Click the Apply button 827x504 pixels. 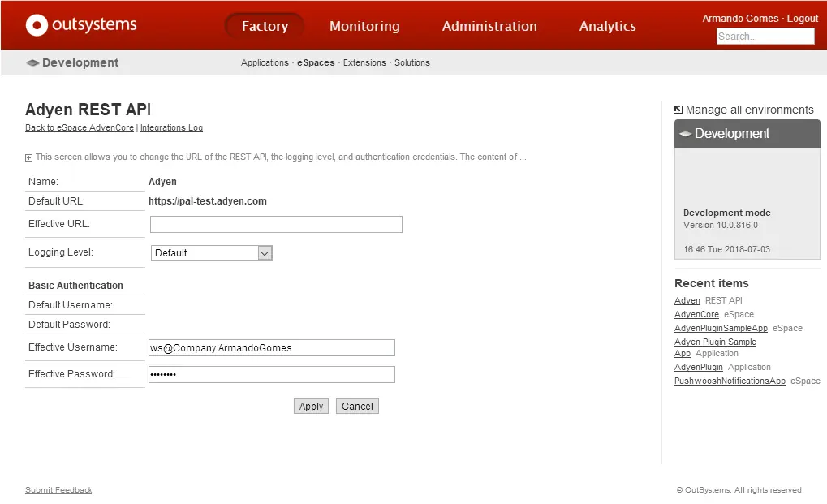click(x=311, y=407)
